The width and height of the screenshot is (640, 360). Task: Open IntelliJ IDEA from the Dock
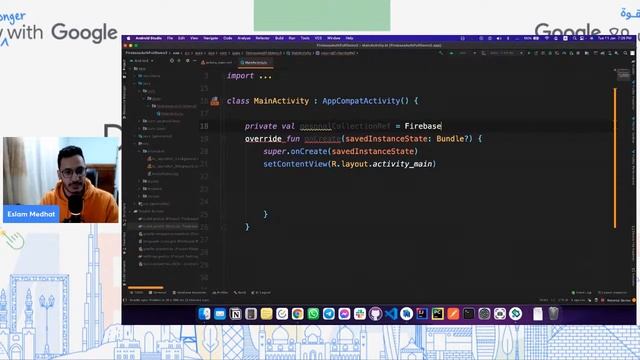click(422, 313)
